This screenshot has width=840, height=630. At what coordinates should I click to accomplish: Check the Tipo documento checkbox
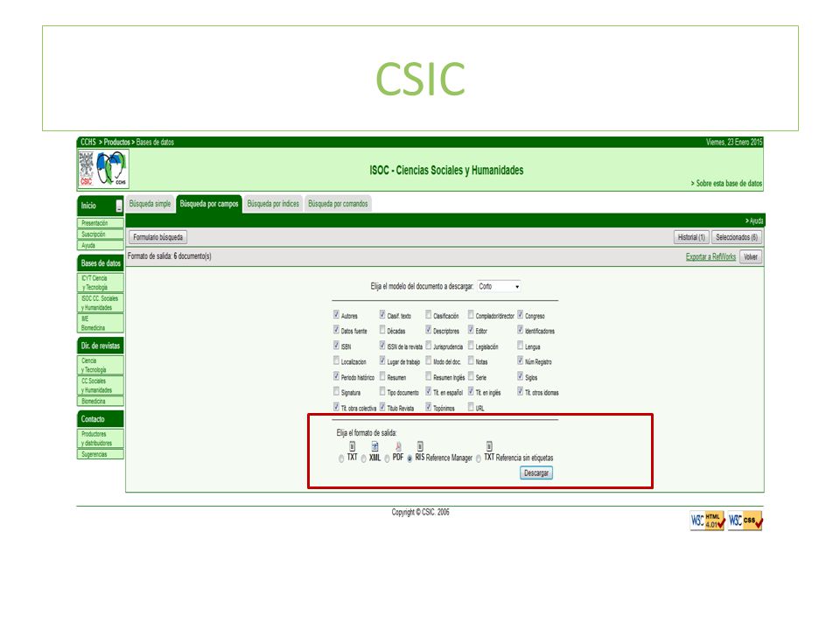382,392
